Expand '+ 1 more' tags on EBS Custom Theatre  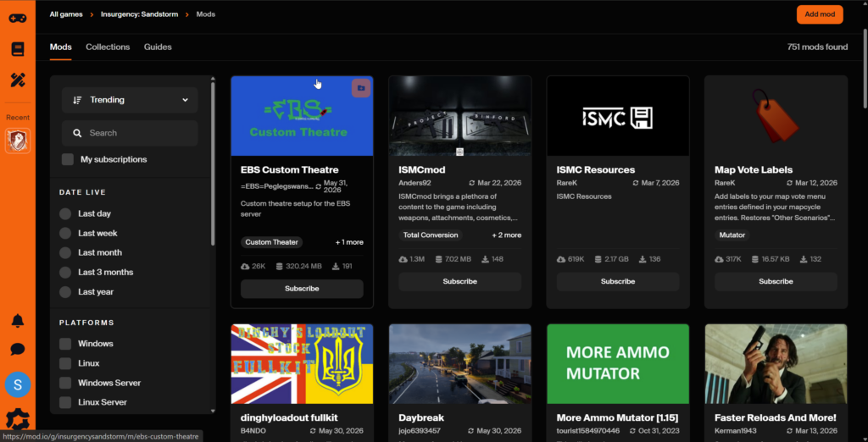349,242
